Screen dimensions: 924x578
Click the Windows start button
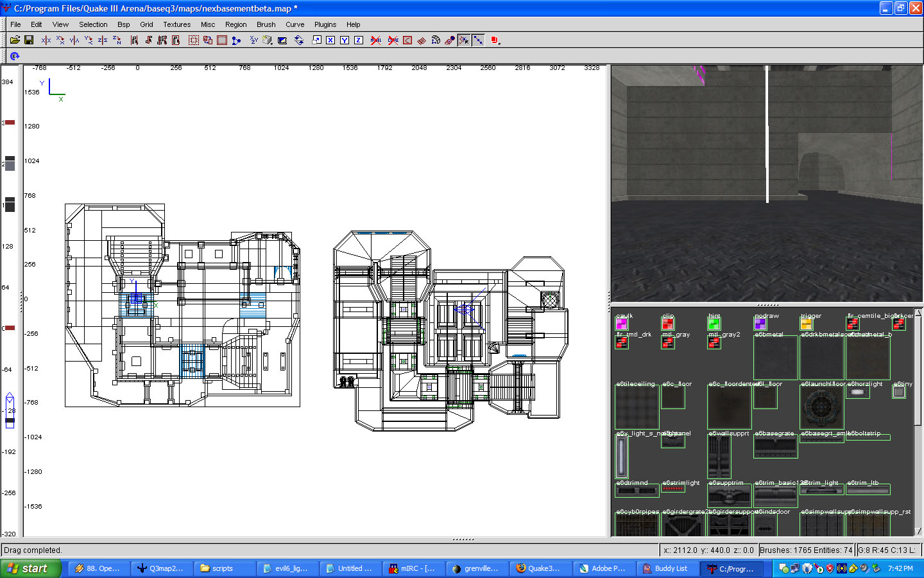31,568
